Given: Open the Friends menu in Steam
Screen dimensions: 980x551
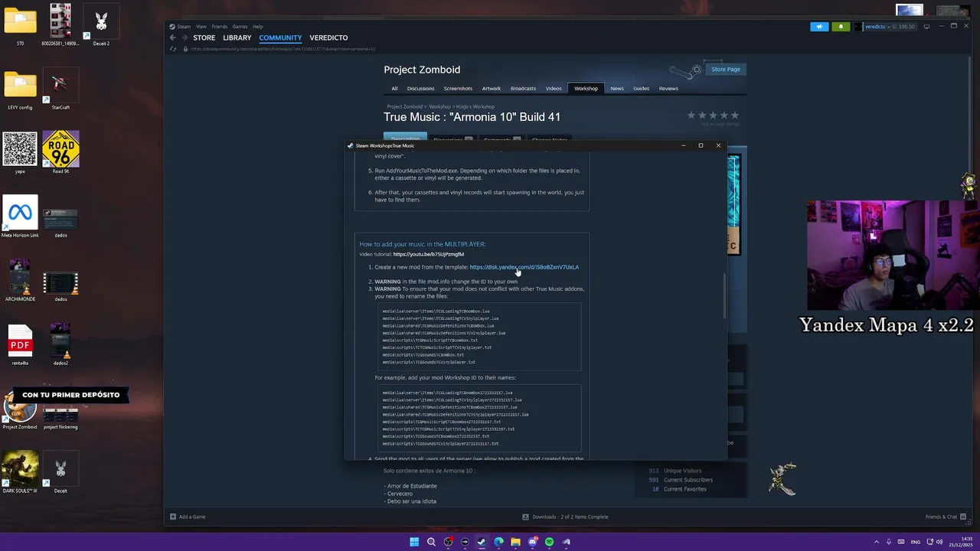Looking at the screenshot, I should pyautogui.click(x=220, y=27).
